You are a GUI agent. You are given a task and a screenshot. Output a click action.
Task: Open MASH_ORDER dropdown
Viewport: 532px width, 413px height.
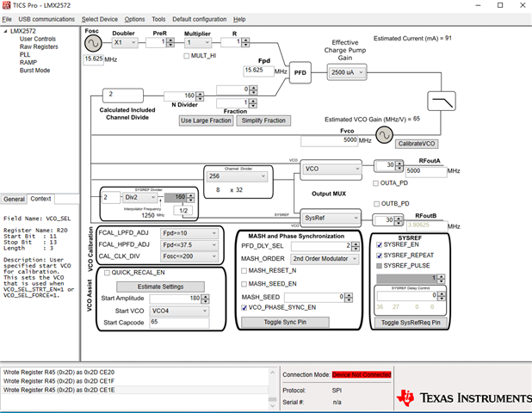tap(325, 259)
